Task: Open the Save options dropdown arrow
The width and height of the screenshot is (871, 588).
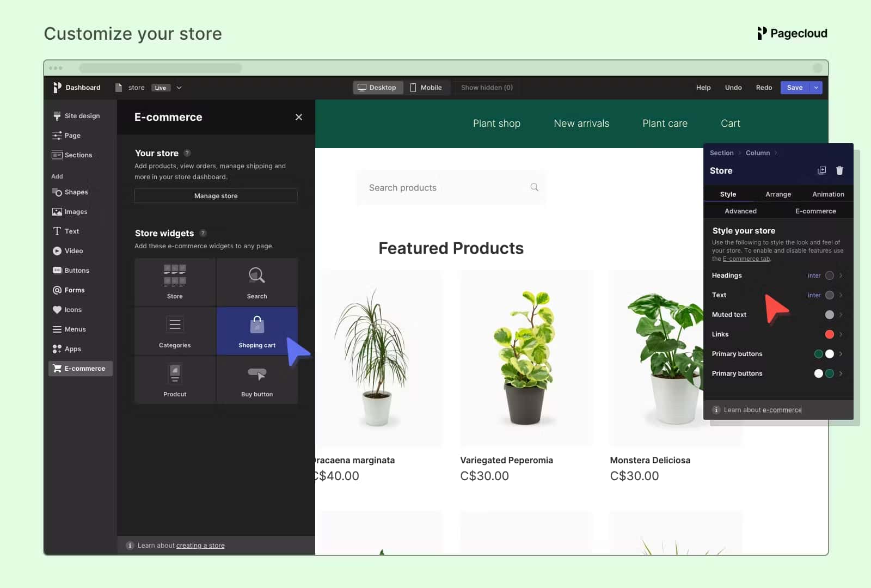Action: (x=816, y=88)
